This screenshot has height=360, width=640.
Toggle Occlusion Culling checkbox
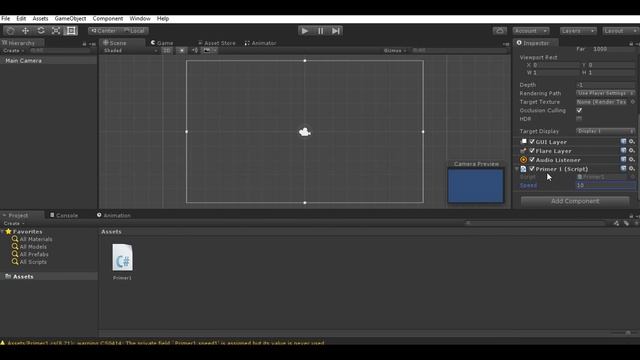pyautogui.click(x=579, y=110)
